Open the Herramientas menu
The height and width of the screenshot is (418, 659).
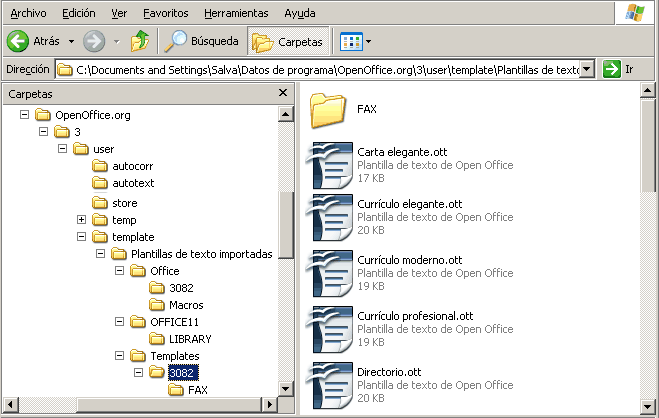click(236, 13)
